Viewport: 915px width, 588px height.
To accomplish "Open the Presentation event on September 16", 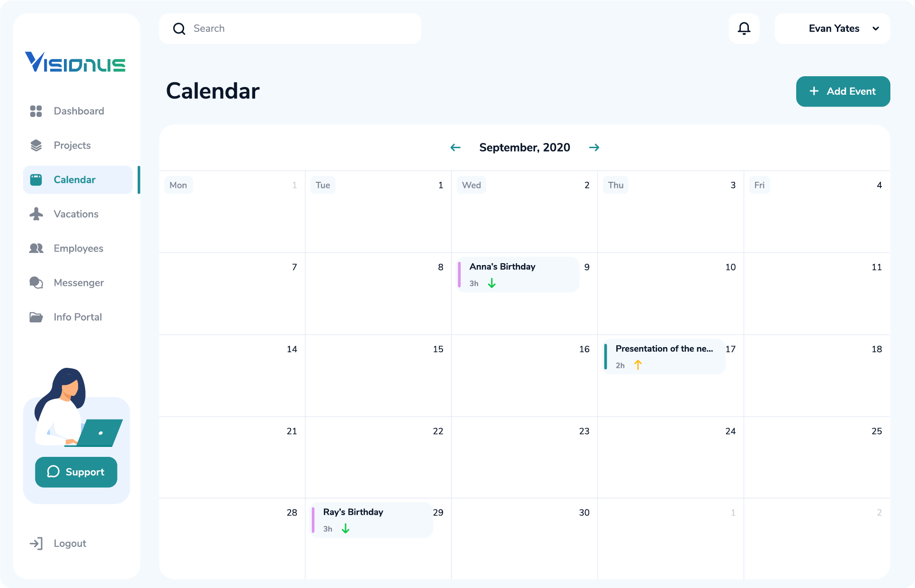I will (x=663, y=356).
